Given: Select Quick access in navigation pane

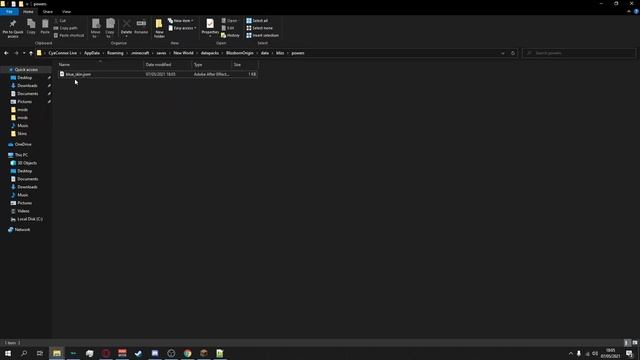Looking at the screenshot, I should (26, 70).
